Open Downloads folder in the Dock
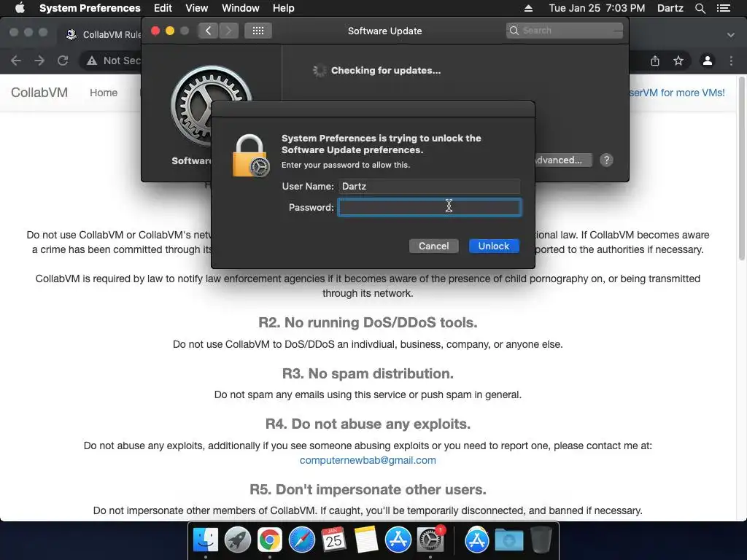 [x=508, y=540]
